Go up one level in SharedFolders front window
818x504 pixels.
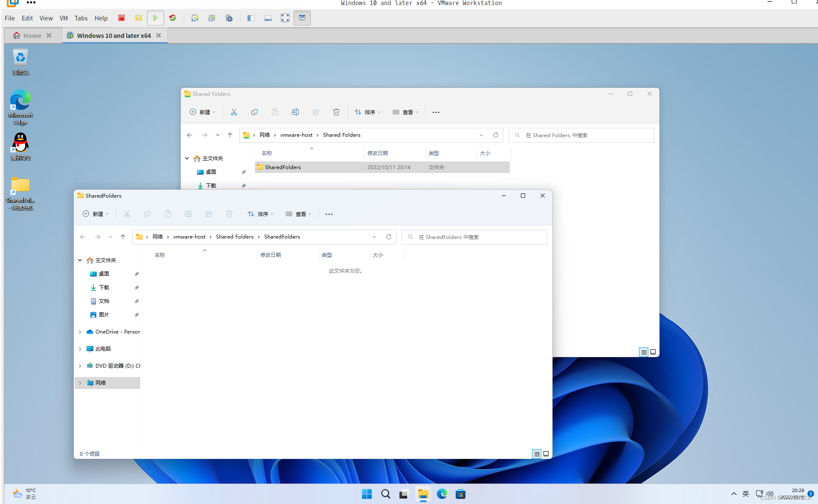pyautogui.click(x=123, y=237)
